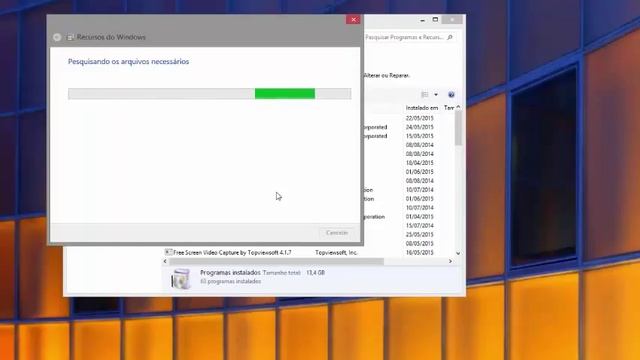
Task: Click the 13,4 GB total size value
Action: (x=316, y=273)
